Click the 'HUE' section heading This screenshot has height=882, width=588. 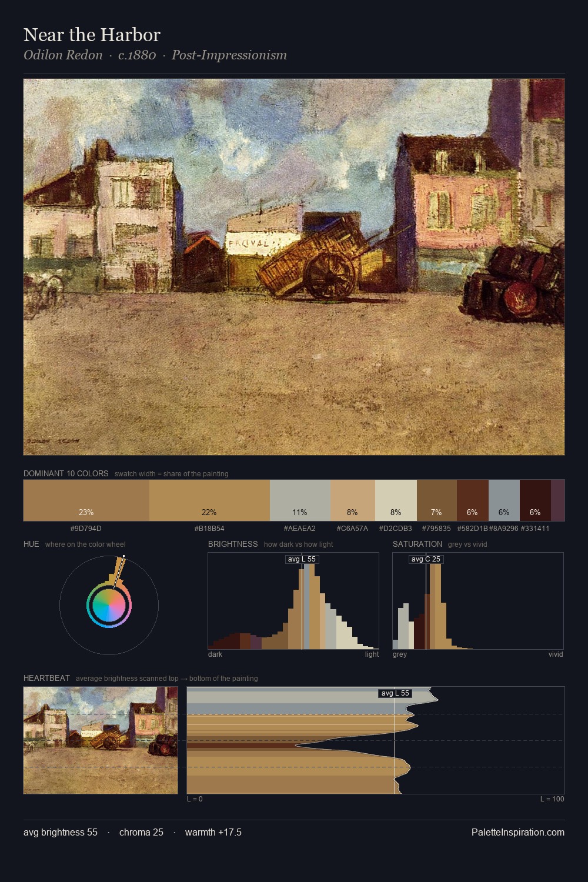click(31, 544)
